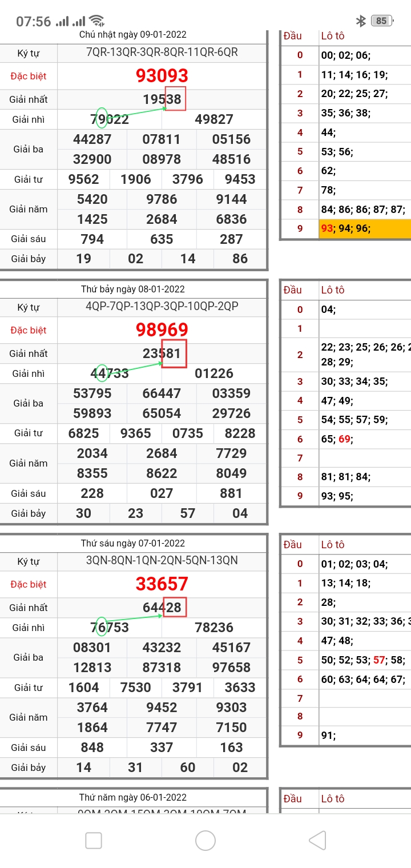Image resolution: width=411 pixels, height=868 pixels.
Task: Tap fifth prize number 5420
Action: [92, 199]
